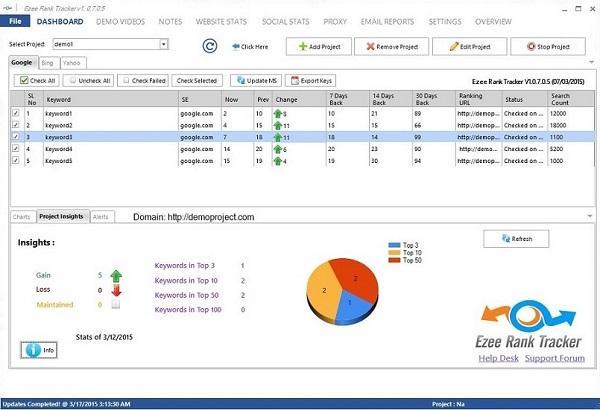Open the EMAIL REPORTS tab

(387, 21)
